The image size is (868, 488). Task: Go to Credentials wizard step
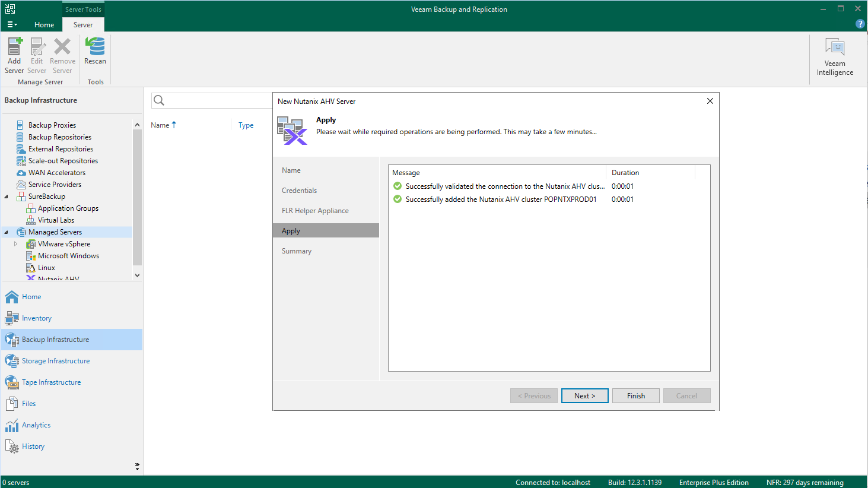(x=299, y=191)
